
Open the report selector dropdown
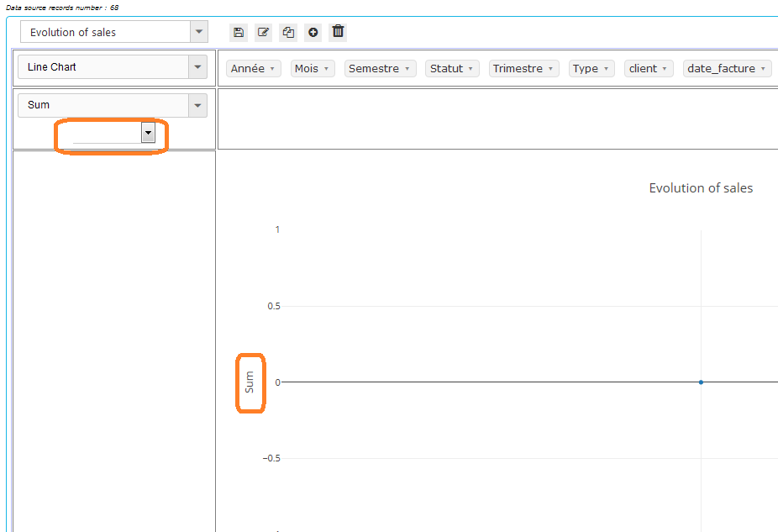click(x=199, y=31)
